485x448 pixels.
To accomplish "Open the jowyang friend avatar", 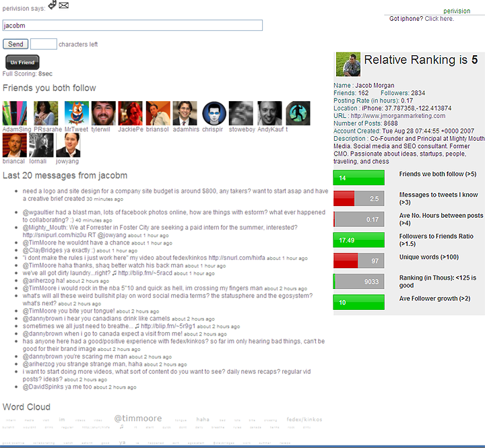I will coord(67,145).
